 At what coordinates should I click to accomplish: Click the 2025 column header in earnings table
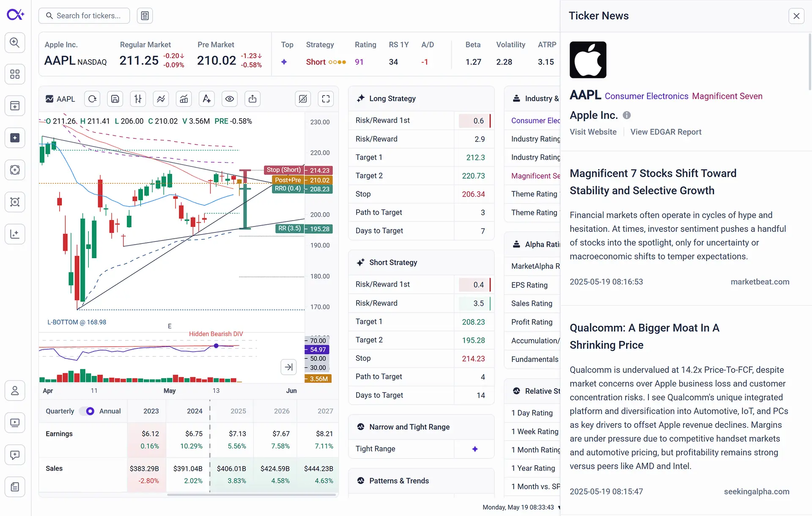(x=238, y=411)
